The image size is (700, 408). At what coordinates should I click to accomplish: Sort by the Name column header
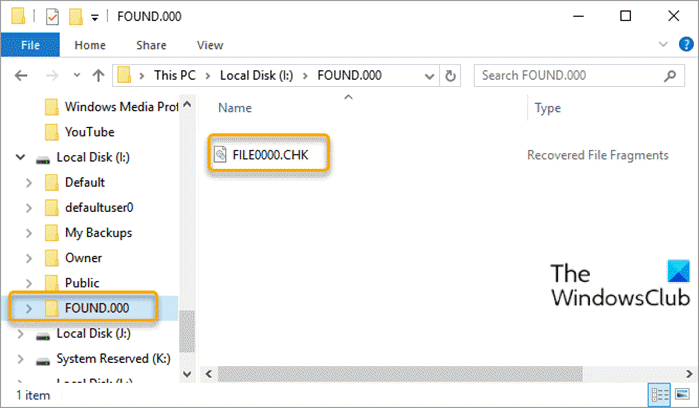[235, 108]
